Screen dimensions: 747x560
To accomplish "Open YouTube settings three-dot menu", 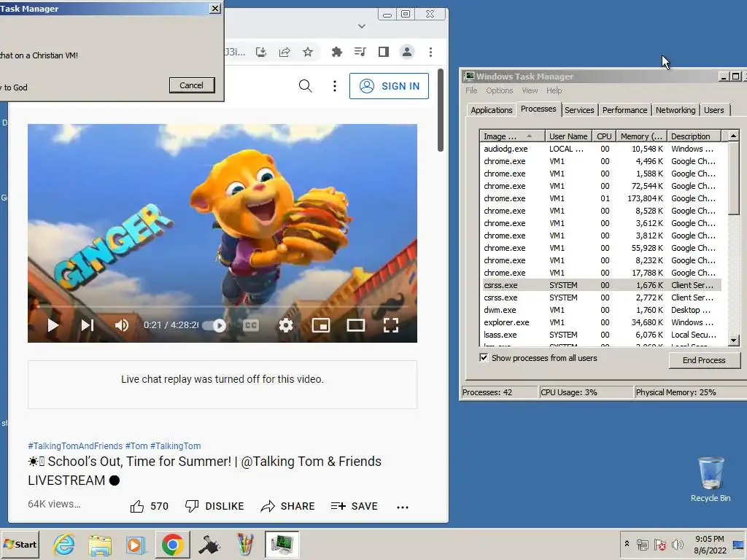I will pyautogui.click(x=335, y=86).
